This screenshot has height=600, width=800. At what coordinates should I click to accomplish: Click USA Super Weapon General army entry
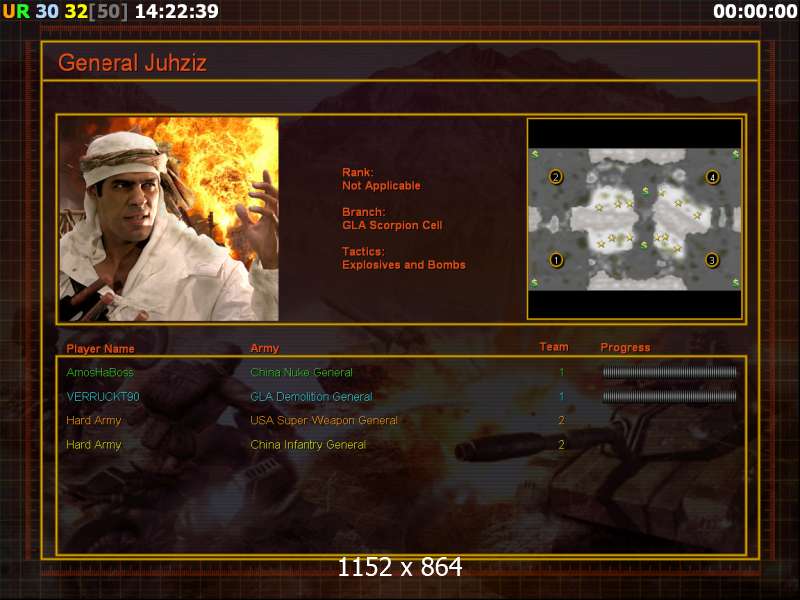click(323, 420)
